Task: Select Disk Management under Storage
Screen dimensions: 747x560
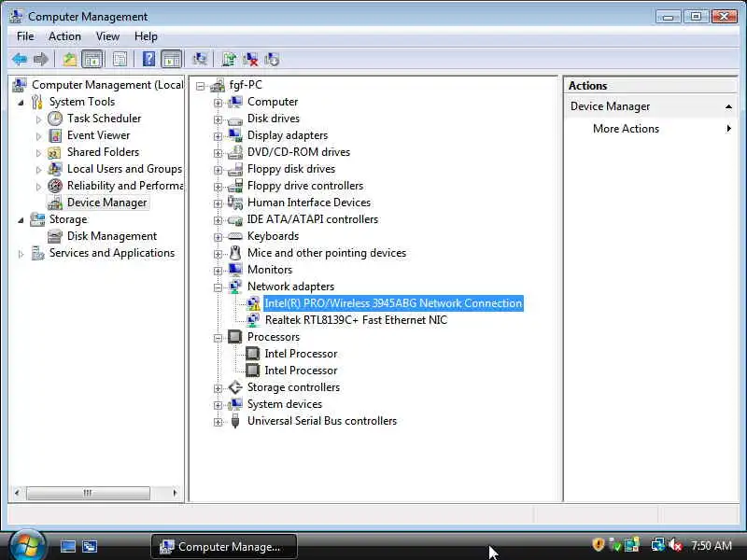Action: click(111, 236)
